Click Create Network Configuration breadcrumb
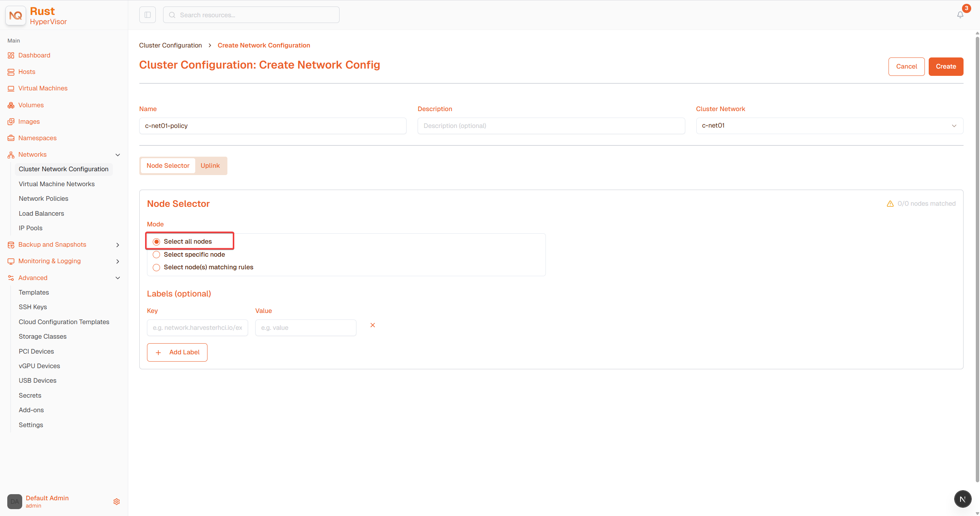980x516 pixels. pyautogui.click(x=264, y=46)
